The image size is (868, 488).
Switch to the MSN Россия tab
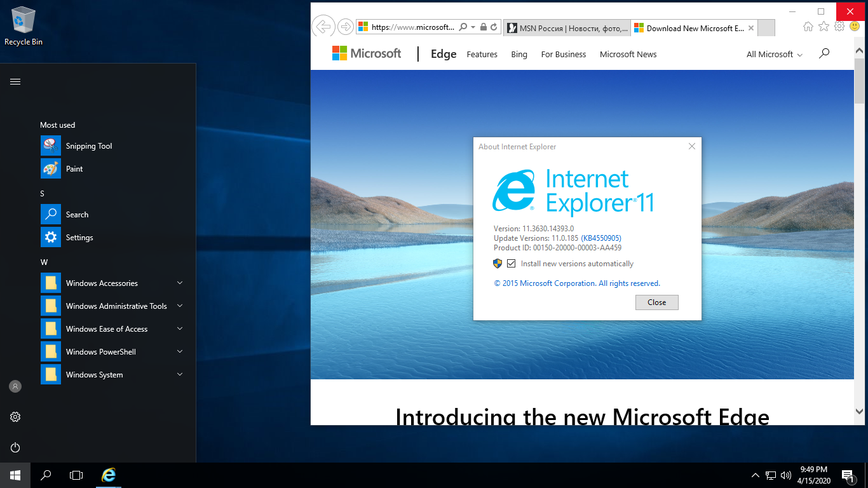coord(567,28)
